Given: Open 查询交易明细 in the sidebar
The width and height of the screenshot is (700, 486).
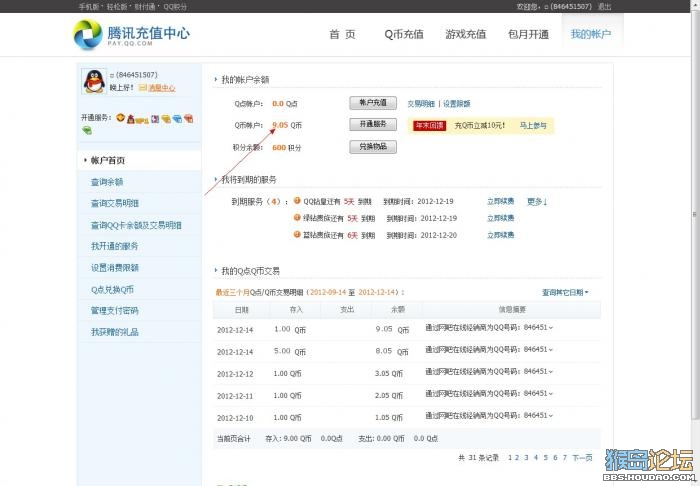Looking at the screenshot, I should click(115, 204).
